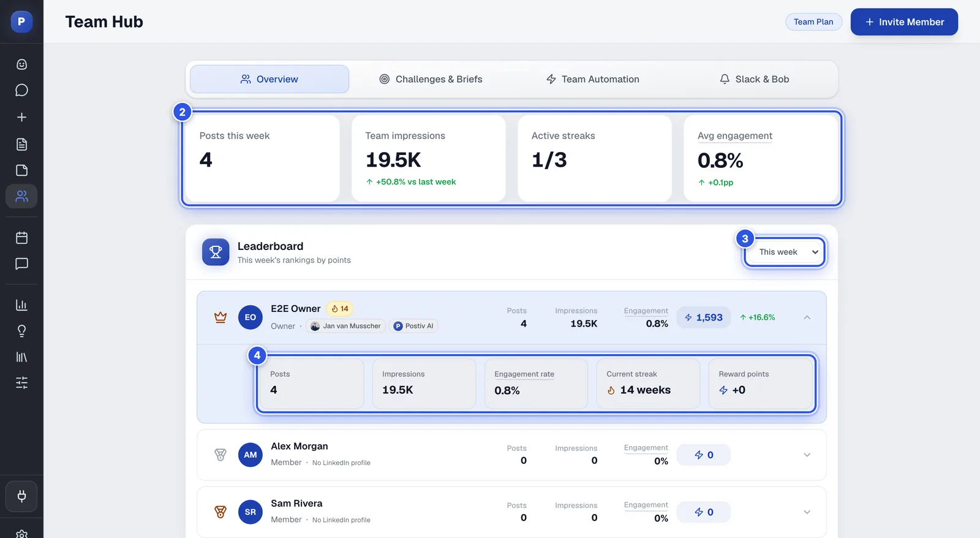Select the team users sidebar icon
Screen dimensions: 980x538
[x=21, y=196]
